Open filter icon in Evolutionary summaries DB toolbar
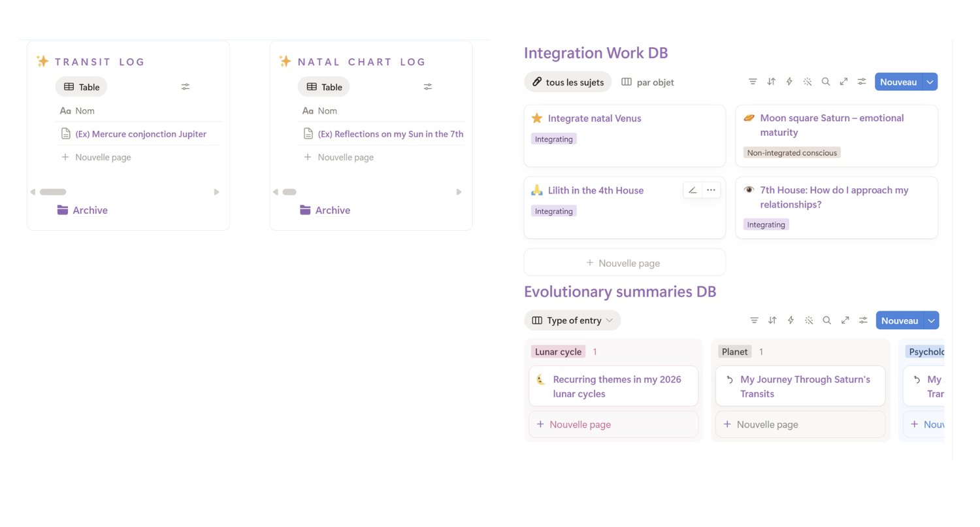This screenshot has height=527, width=980. tap(754, 320)
